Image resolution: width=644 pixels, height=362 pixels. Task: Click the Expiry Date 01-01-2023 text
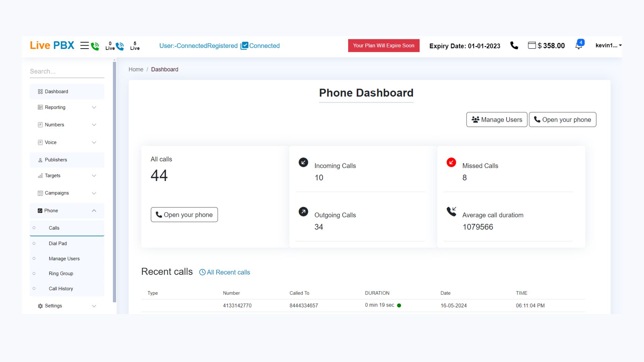465,46
